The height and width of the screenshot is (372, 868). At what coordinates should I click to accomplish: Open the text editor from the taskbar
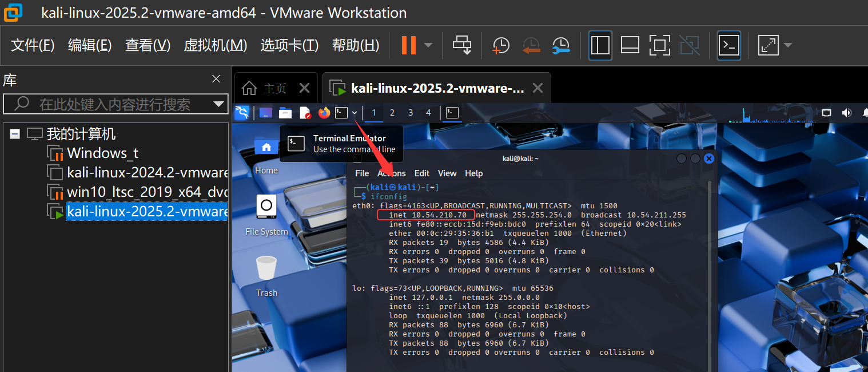pyautogui.click(x=305, y=113)
